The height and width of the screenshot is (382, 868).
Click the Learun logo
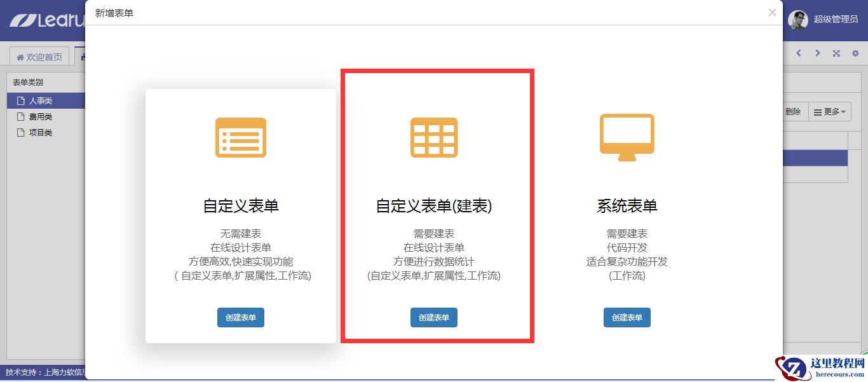pos(47,20)
